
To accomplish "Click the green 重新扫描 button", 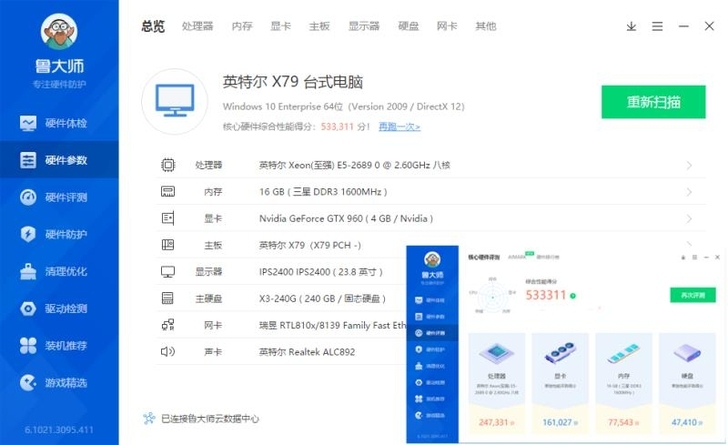I will 653,102.
